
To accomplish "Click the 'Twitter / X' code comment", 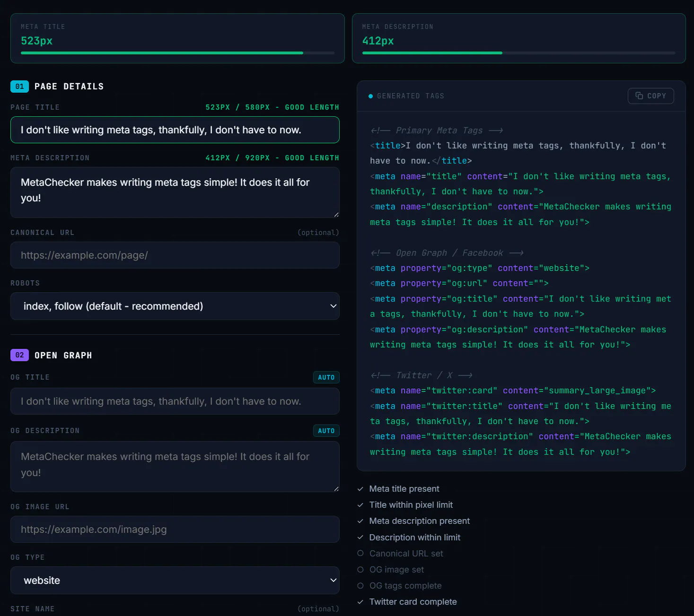I will [422, 375].
